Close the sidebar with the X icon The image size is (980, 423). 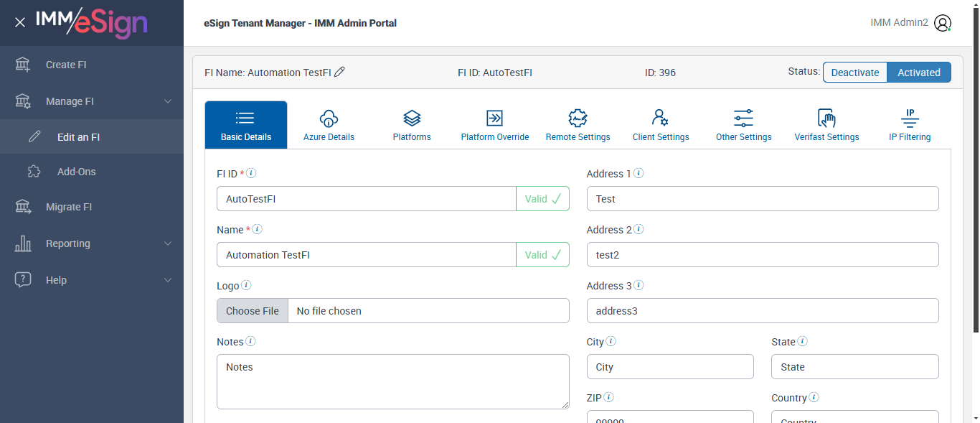point(20,22)
